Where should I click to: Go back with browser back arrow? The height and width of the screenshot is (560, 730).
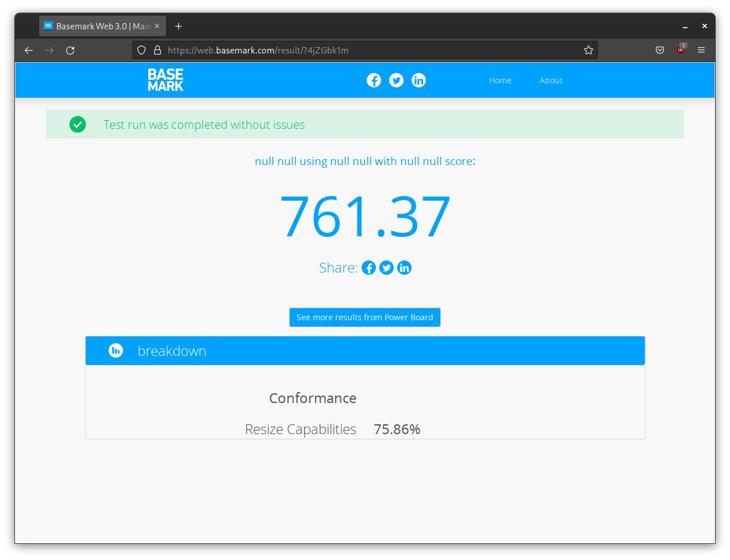point(29,51)
